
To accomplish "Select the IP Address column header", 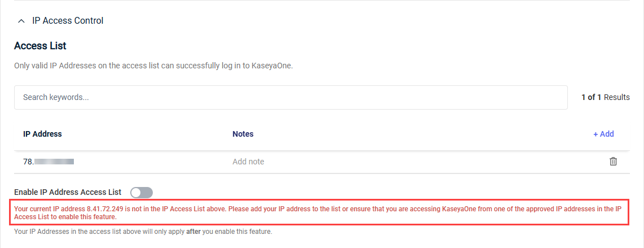I will (42, 134).
